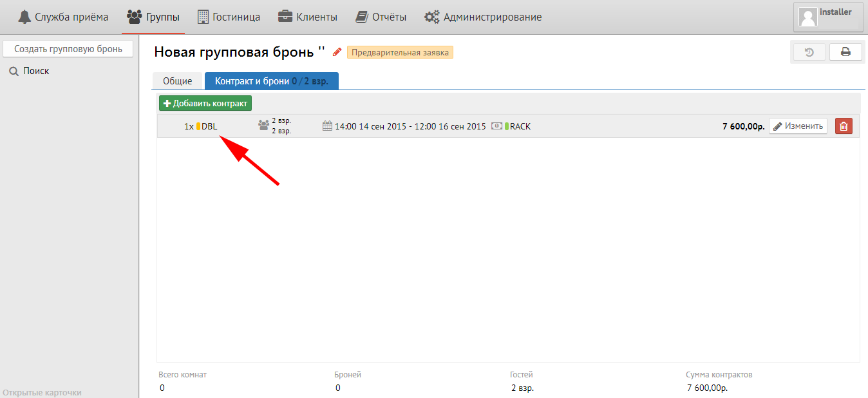Click the guests icon next to 2 взр.

pos(263,126)
